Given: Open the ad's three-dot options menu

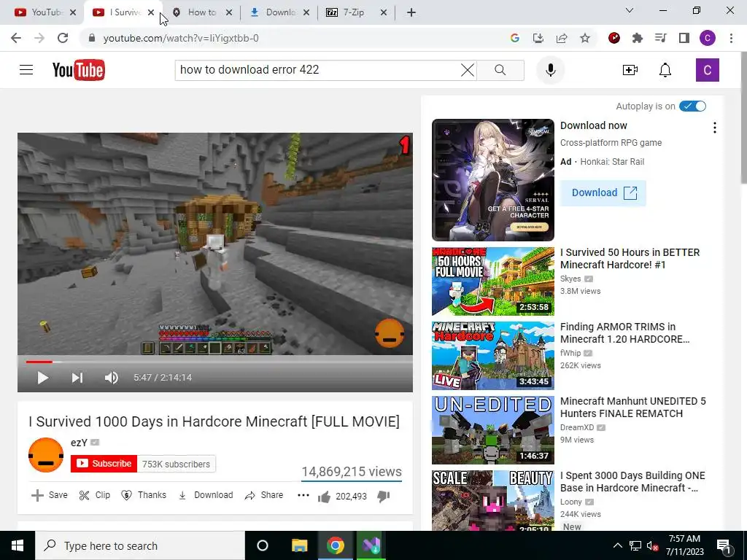Looking at the screenshot, I should pos(714,128).
